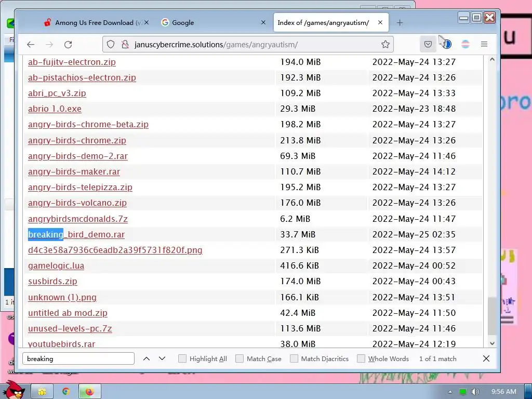Click the forward navigation arrow
532x399 pixels.
pos(49,45)
